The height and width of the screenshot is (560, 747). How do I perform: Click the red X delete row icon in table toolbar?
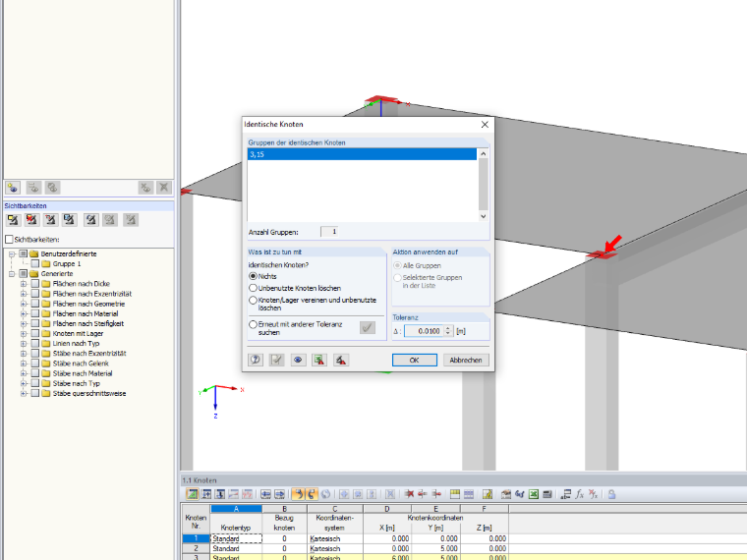pyautogui.click(x=409, y=494)
